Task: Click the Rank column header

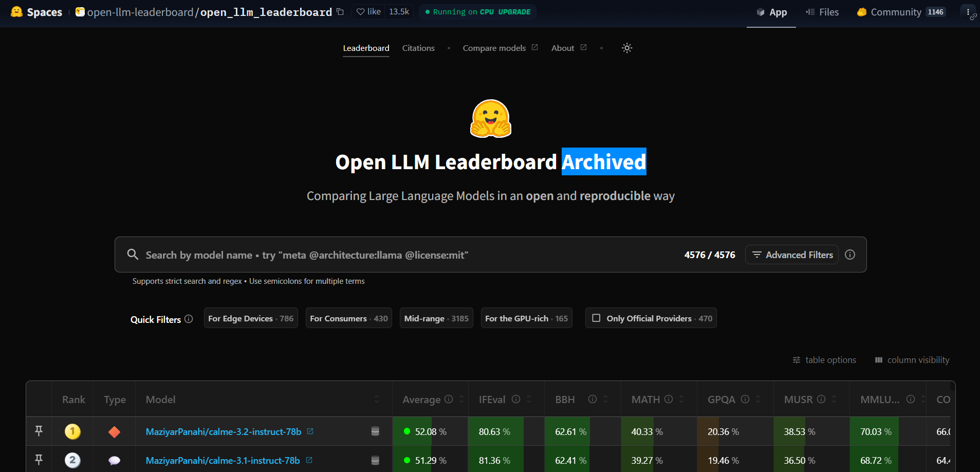Action: [73, 400]
